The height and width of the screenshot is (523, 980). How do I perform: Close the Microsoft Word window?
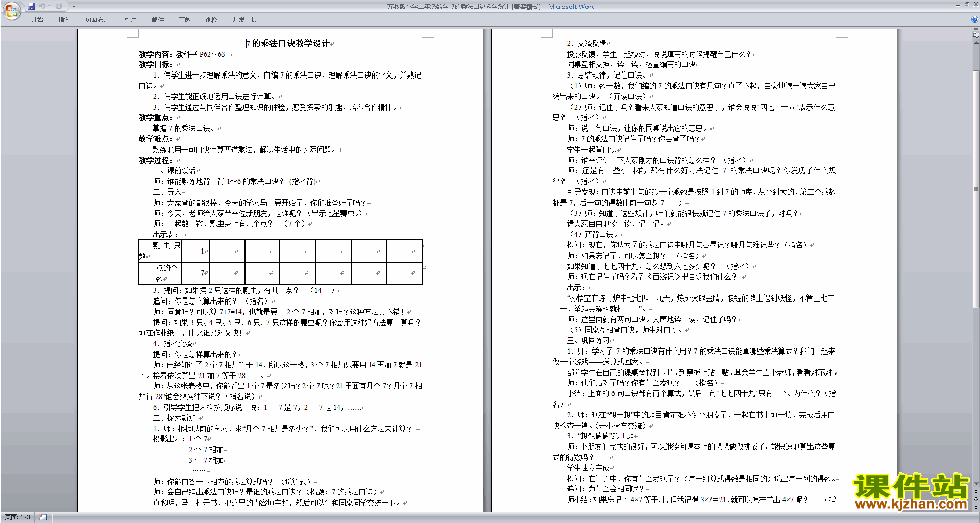pos(975,5)
